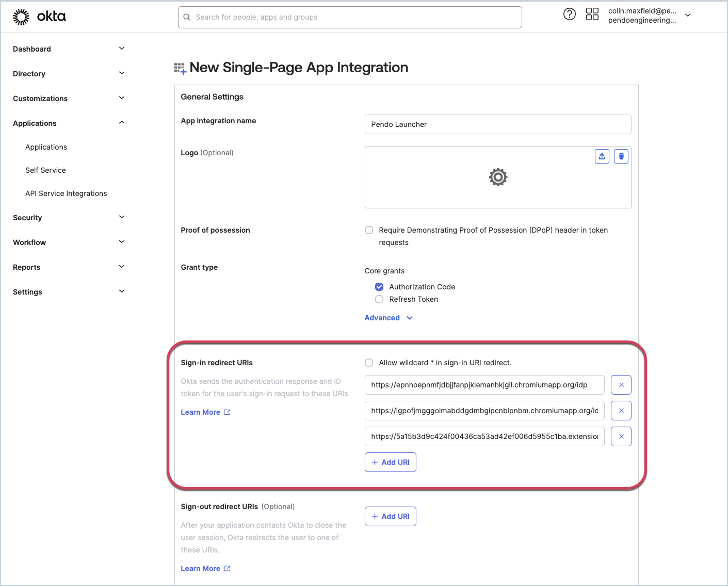Add a sign-out redirect URI

click(x=391, y=516)
